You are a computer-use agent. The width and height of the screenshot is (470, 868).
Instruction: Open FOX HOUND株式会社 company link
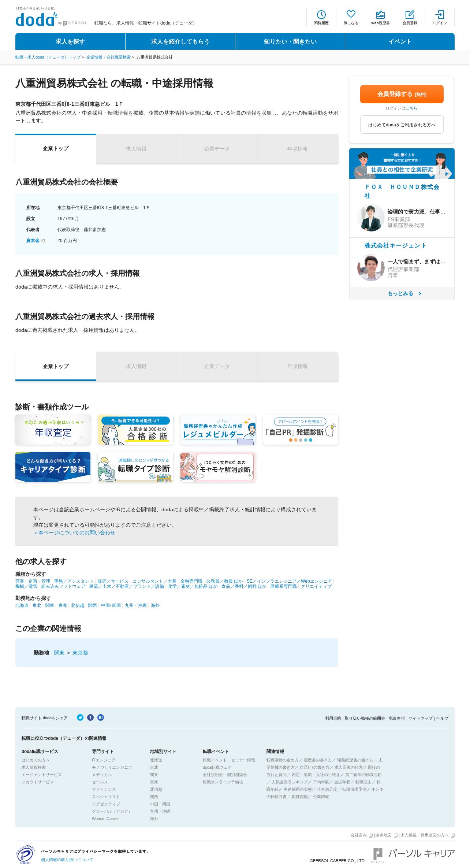402,191
